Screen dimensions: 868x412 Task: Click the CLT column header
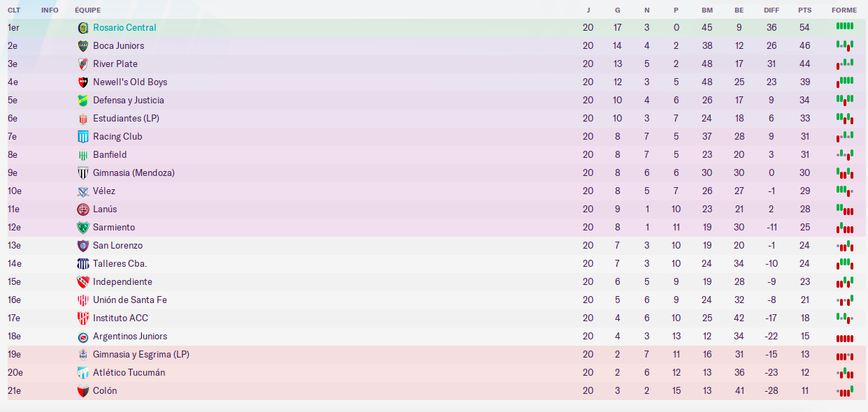[13, 10]
